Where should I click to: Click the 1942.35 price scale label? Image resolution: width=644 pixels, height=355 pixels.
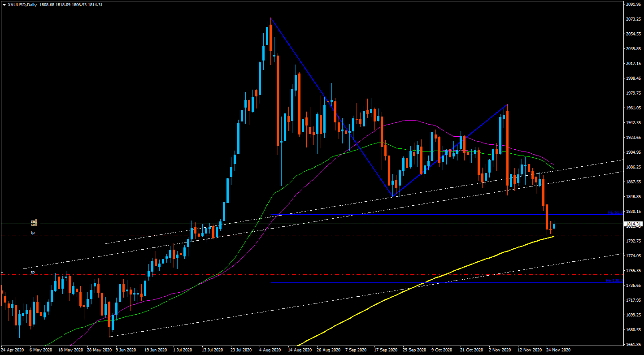632,123
